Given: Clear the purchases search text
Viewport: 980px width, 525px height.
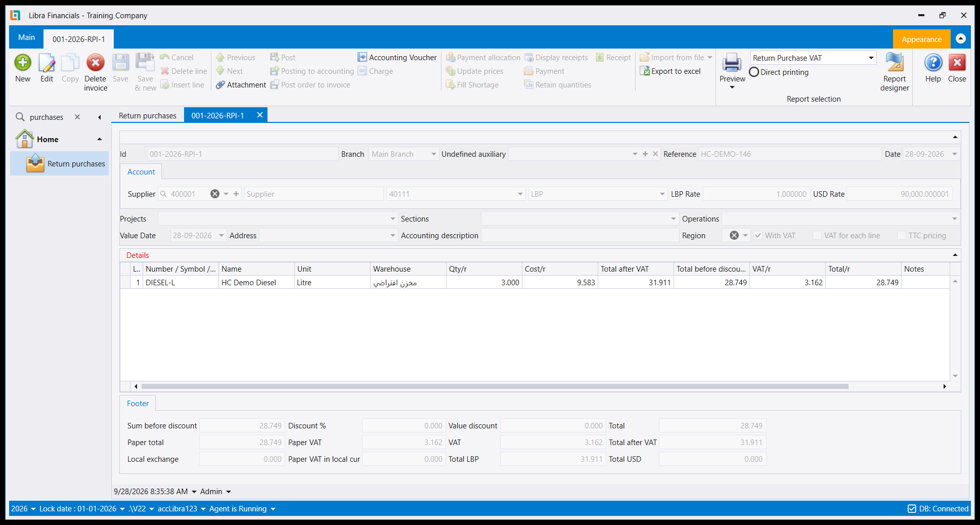Looking at the screenshot, I should tap(77, 117).
